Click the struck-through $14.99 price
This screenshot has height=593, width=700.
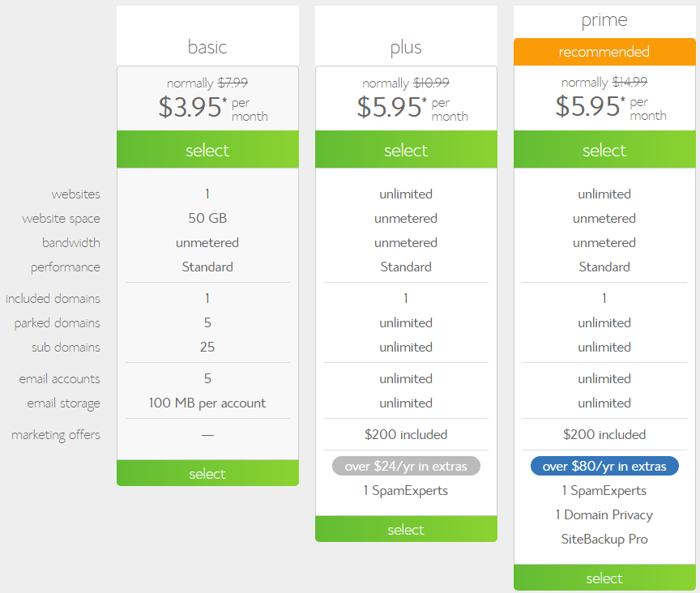click(630, 82)
